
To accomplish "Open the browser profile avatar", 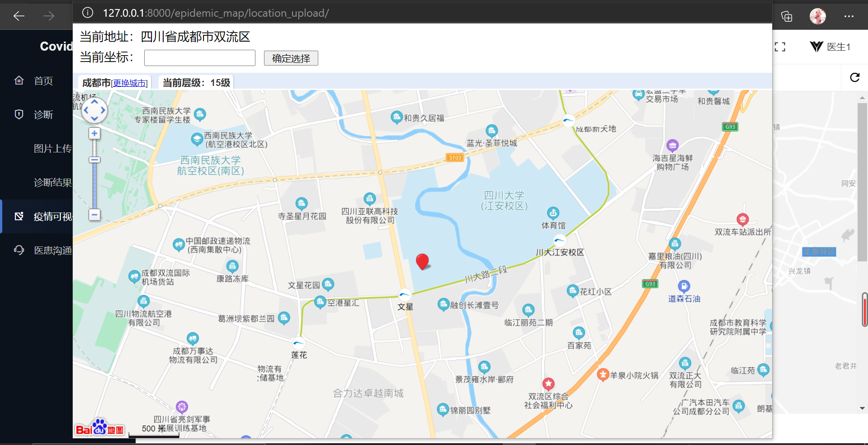I will 818,16.
